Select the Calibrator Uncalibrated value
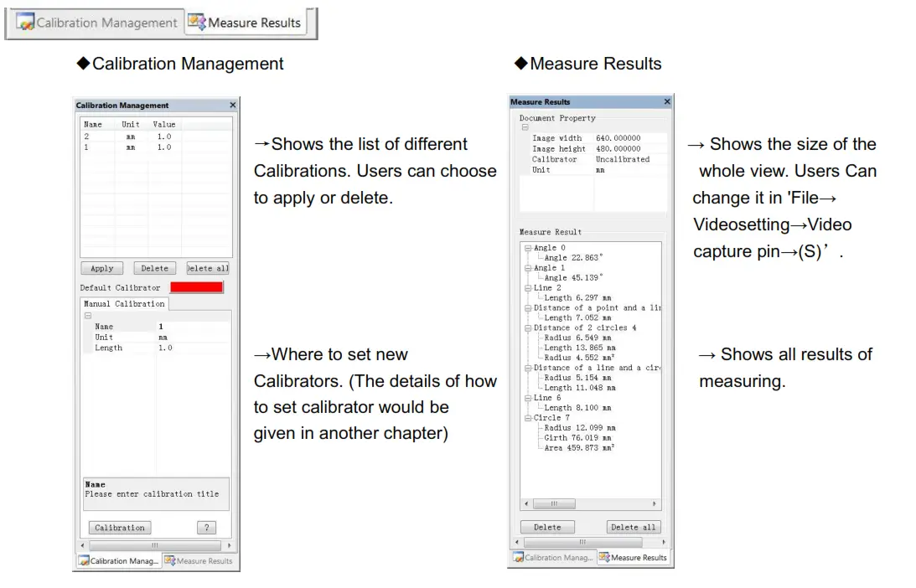This screenshot has width=916, height=588. [x=629, y=159]
